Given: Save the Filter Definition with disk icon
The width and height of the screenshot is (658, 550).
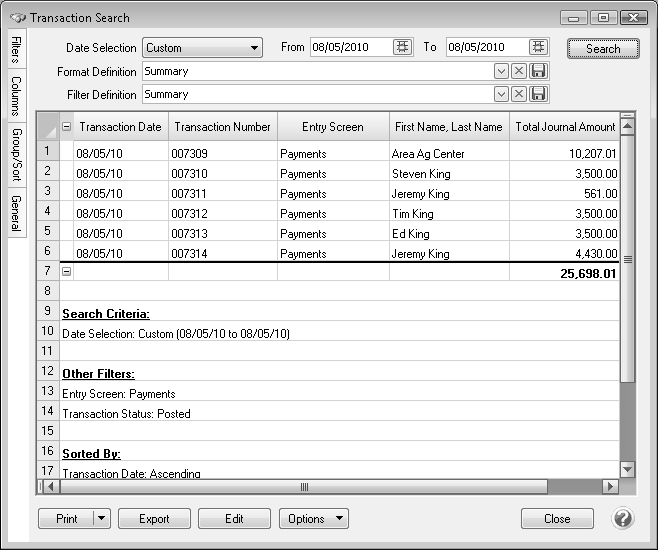Looking at the screenshot, I should click(x=538, y=94).
